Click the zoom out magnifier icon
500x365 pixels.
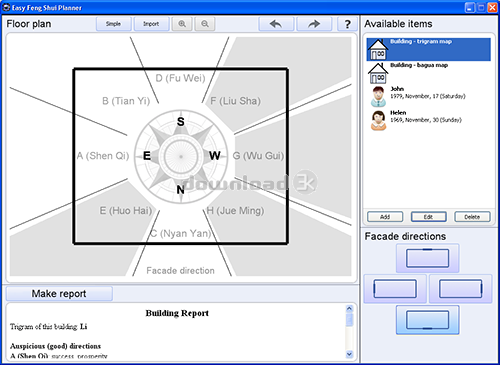pos(205,24)
